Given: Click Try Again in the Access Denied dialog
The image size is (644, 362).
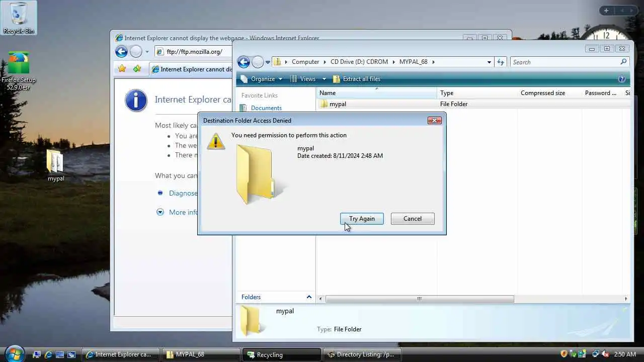Looking at the screenshot, I should click(x=362, y=219).
